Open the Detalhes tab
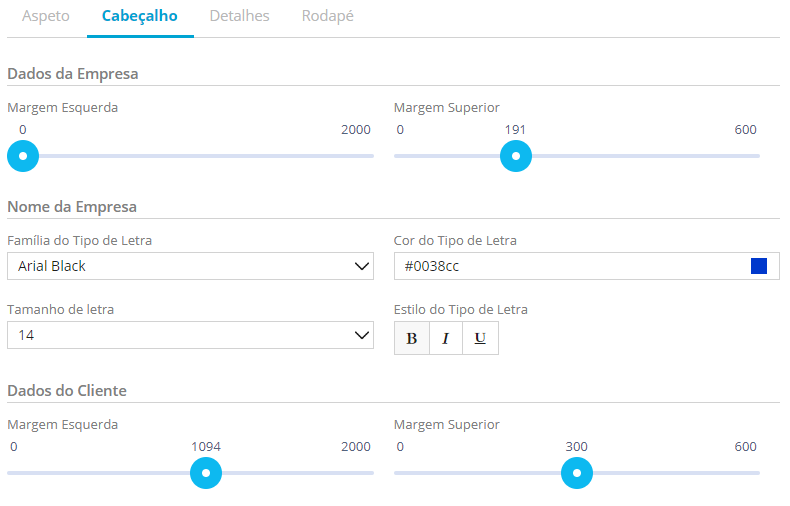The height and width of the screenshot is (506, 790). click(x=239, y=17)
